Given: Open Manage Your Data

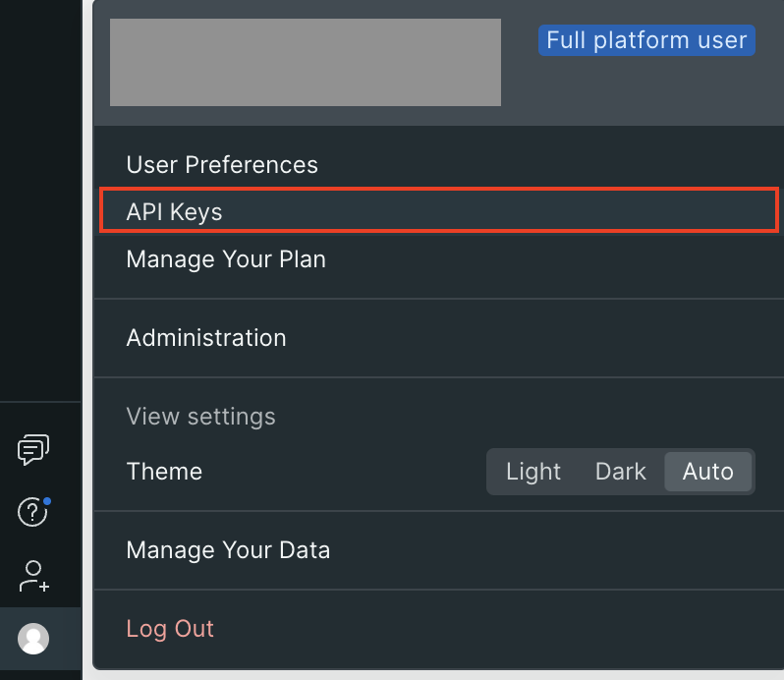Looking at the screenshot, I should tap(228, 550).
